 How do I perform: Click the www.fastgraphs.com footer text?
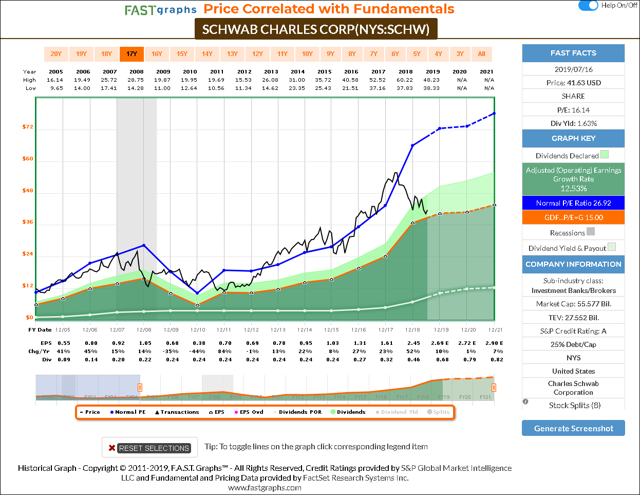264,488
